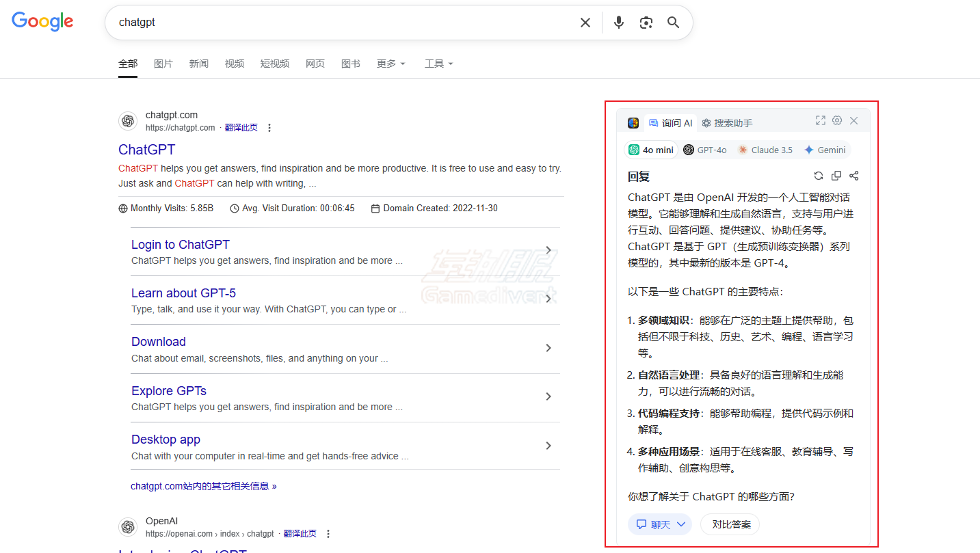The image size is (980, 553).
Task: Click chevron arrow on Login to ChatGPT row
Action: [548, 251]
